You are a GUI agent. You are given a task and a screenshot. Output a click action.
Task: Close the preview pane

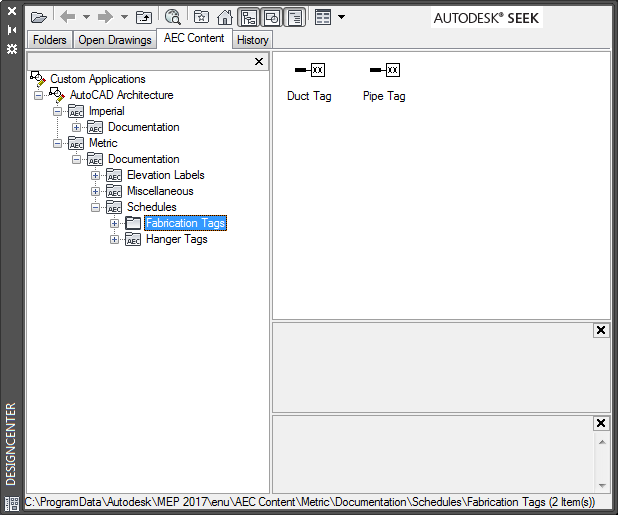coord(601,330)
